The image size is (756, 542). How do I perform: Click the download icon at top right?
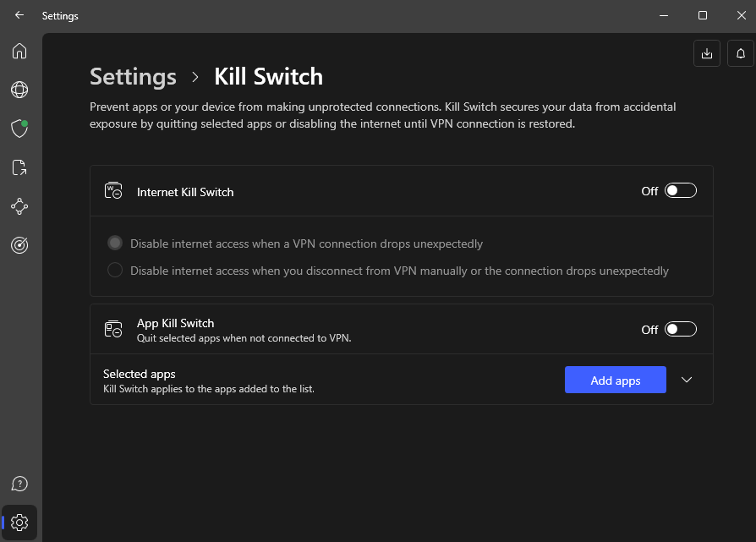[x=706, y=53]
